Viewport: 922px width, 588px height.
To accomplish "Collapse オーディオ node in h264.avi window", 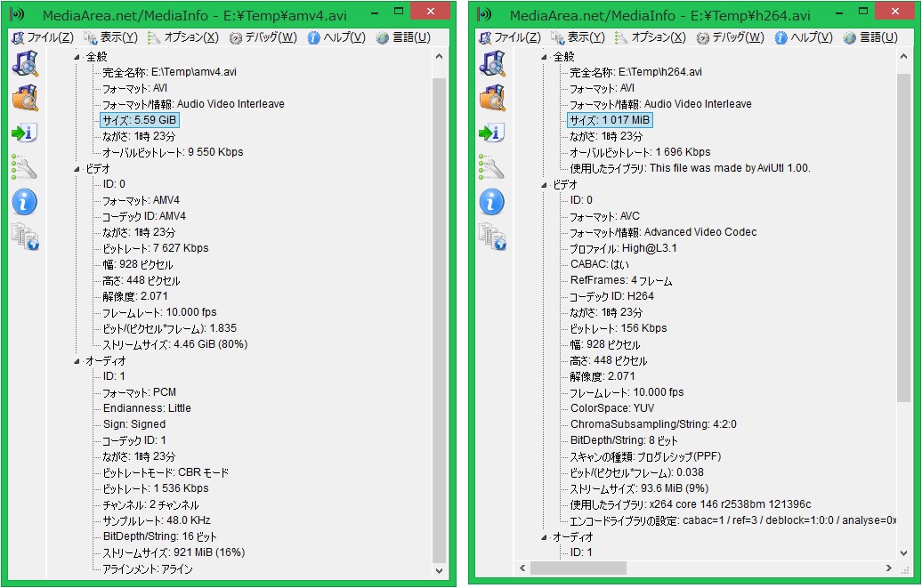I will [544, 536].
